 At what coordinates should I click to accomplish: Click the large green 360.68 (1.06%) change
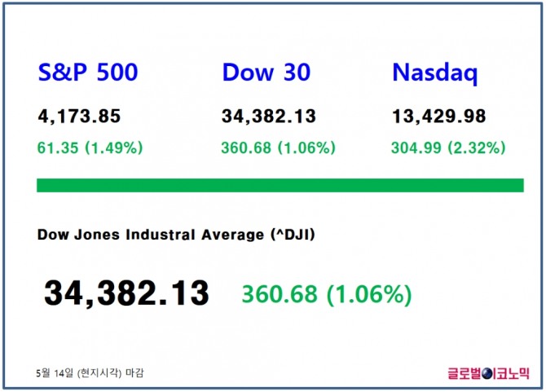[x=326, y=293]
